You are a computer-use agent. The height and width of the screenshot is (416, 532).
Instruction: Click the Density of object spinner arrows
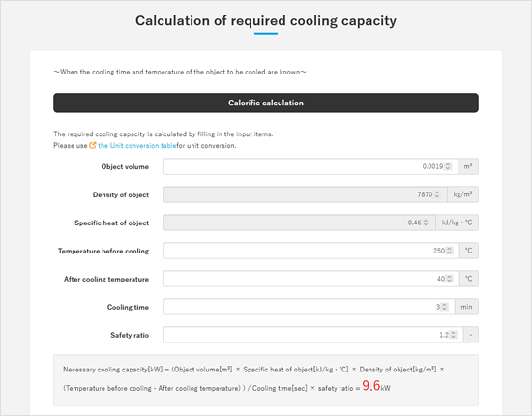point(437,194)
